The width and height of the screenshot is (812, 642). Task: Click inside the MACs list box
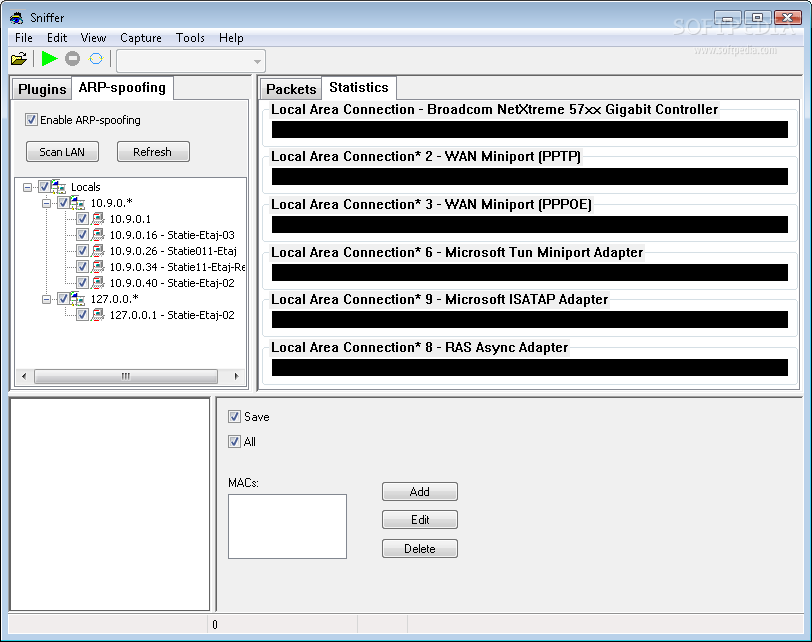(x=287, y=527)
